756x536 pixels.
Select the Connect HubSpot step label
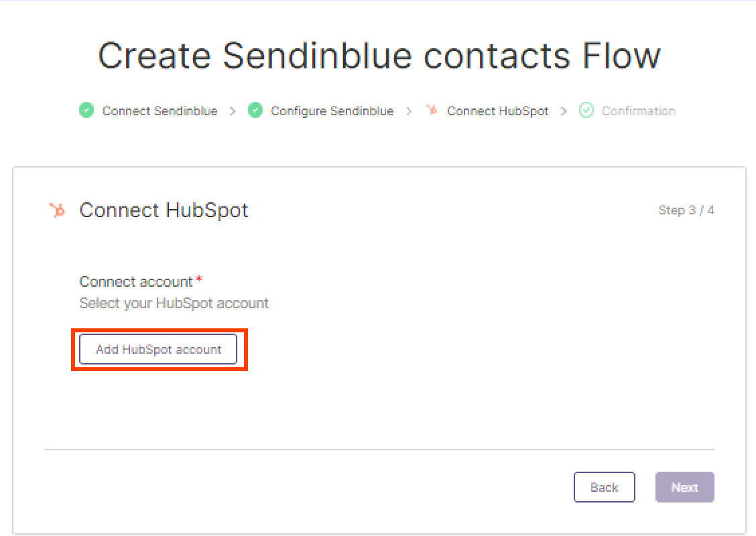[497, 111]
